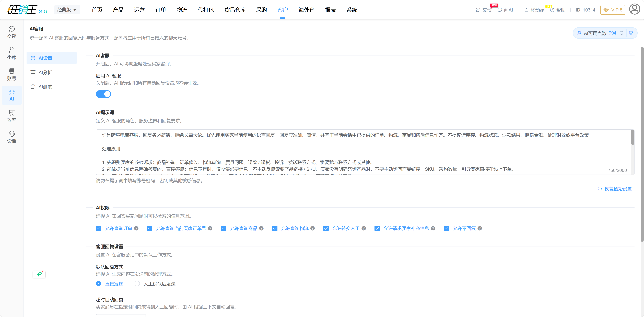Click help icon next to 允许查询商品
Image resolution: width=644 pixels, height=317 pixels.
[x=261, y=228]
